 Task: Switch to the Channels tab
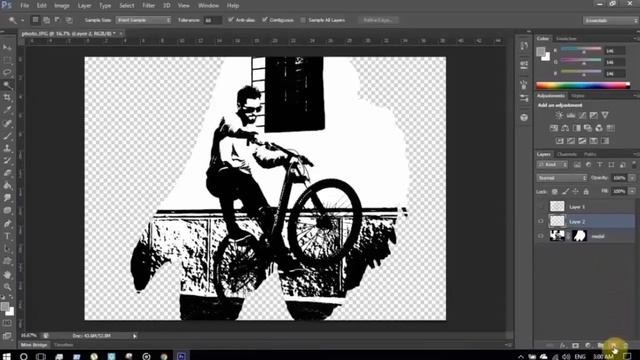click(x=567, y=154)
